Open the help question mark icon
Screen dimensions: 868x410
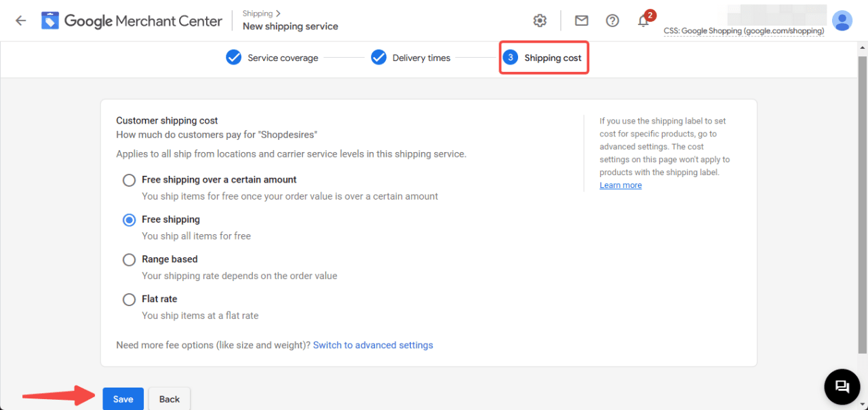612,20
